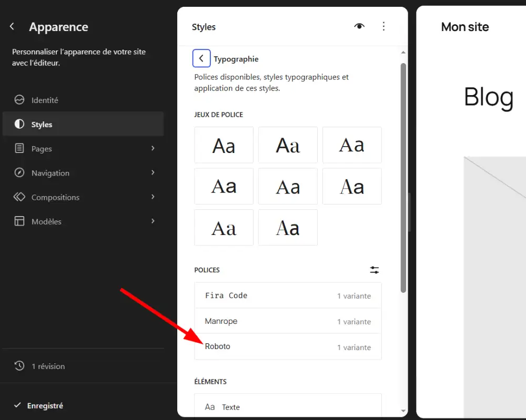
Task: Expand the Navigation chevron
Action: point(153,172)
